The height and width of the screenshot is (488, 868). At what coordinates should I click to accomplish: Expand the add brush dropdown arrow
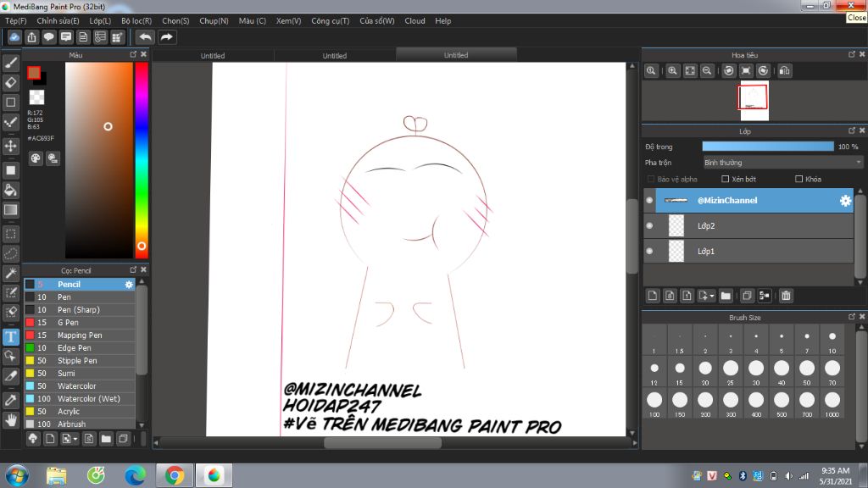point(75,440)
